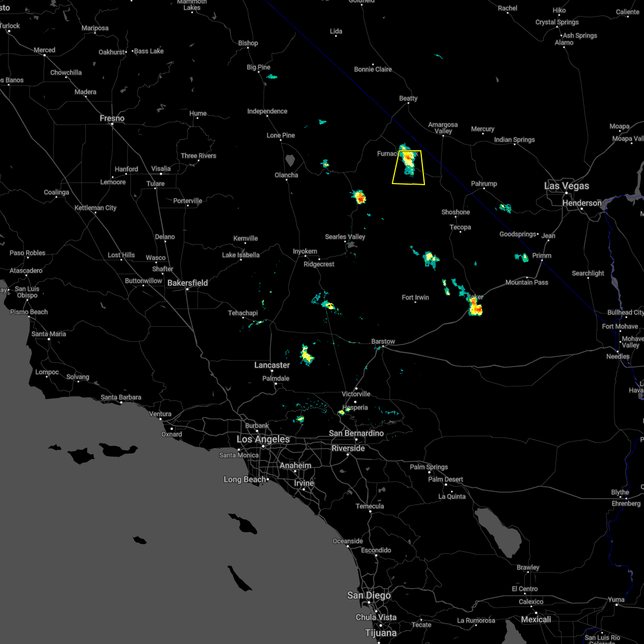Click the Ventura label
The height and width of the screenshot is (644, 644).
point(160,414)
